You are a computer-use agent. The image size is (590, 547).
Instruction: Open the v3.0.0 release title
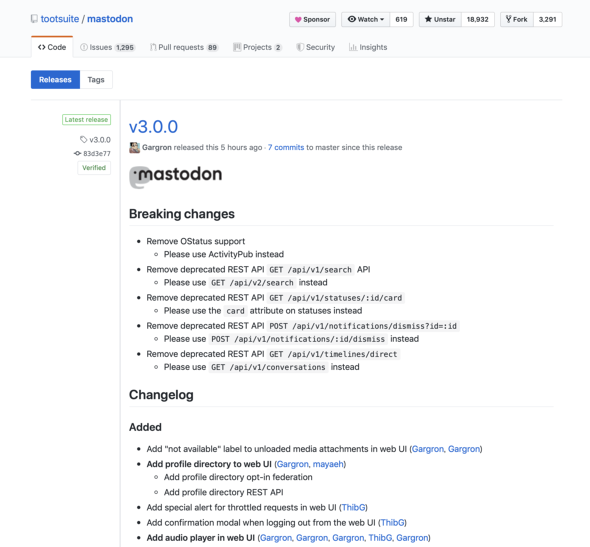click(154, 127)
